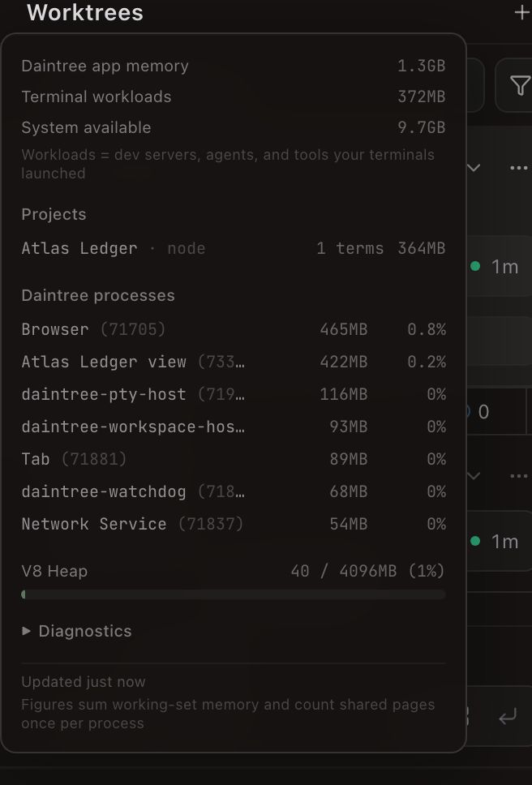Click the 364MB Atlas Ledger project value
The width and height of the screenshot is (532, 785).
[x=422, y=248]
